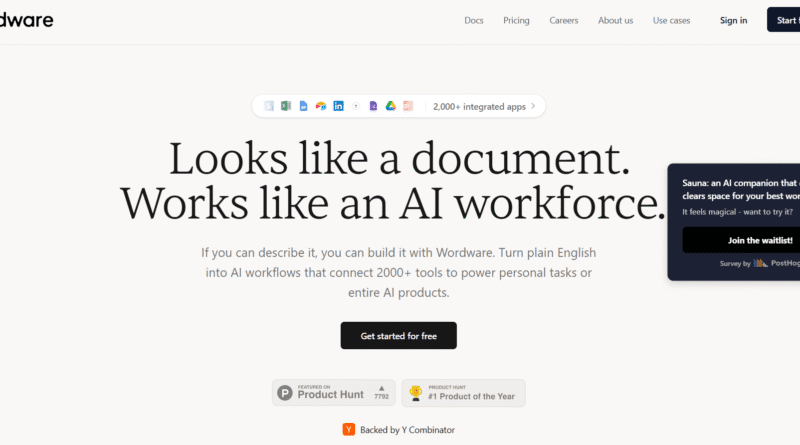Click the Wordware logo in header
The height and width of the screenshot is (445, 800).
pyautogui.click(x=27, y=20)
